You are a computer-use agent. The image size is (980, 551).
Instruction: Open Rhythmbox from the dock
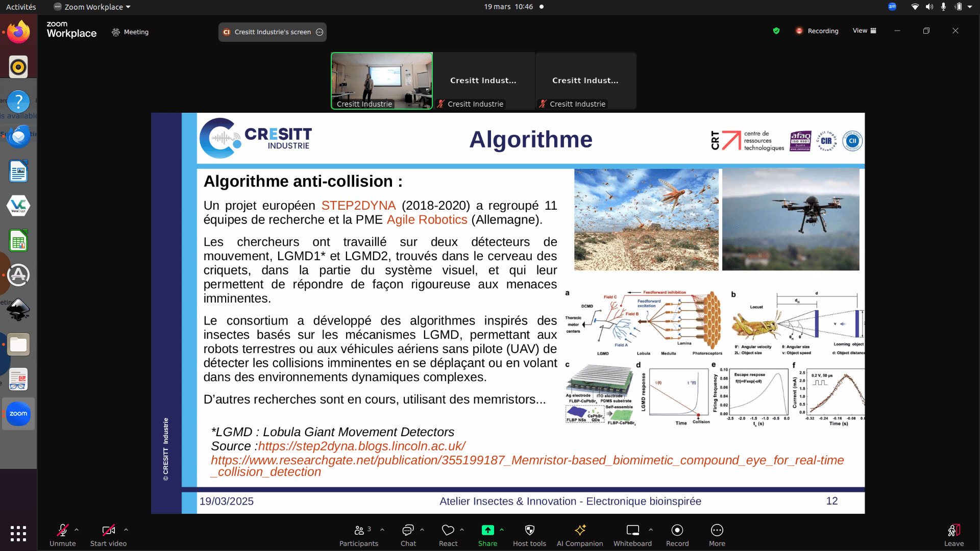(x=18, y=67)
